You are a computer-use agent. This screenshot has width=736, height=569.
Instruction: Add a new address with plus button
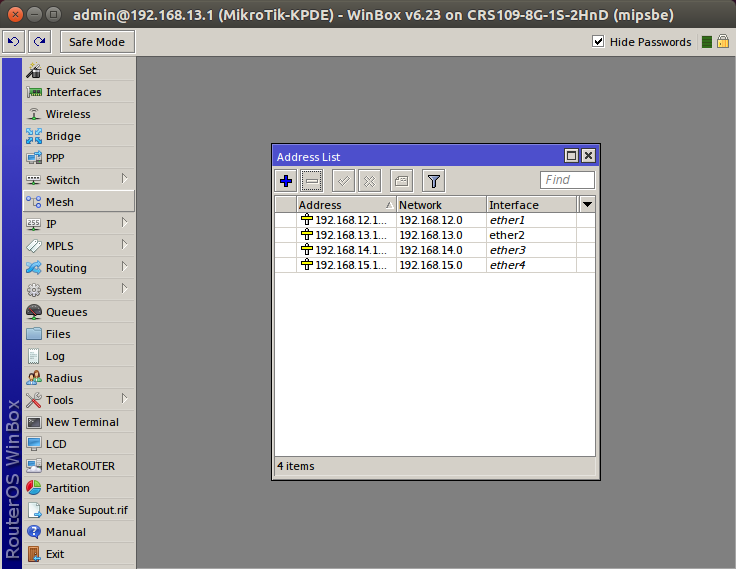pyautogui.click(x=286, y=181)
